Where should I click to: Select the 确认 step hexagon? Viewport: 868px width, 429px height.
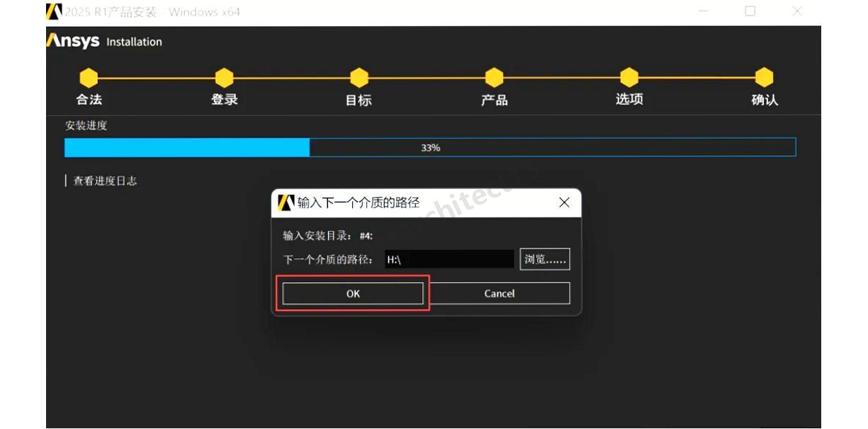tap(764, 78)
